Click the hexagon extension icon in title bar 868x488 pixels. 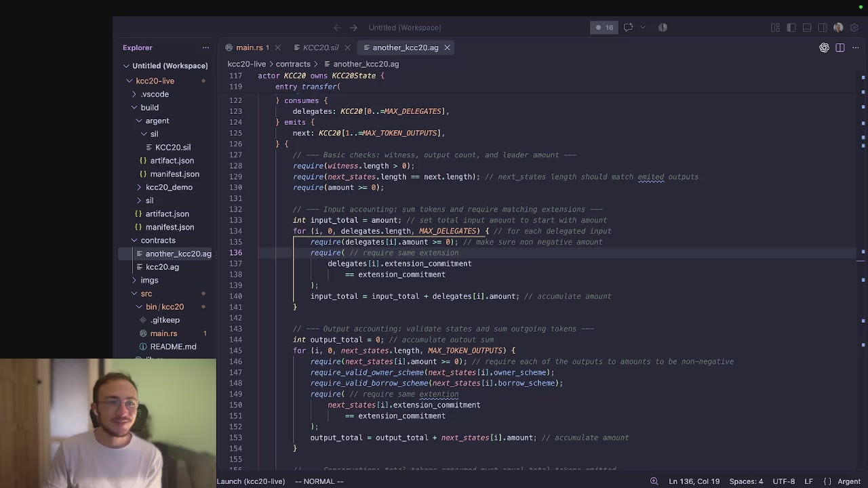tap(663, 28)
